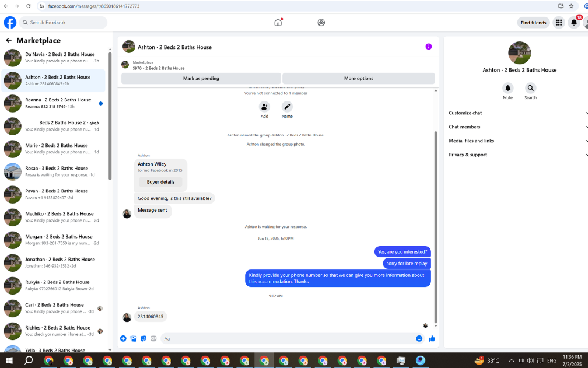Click the attach photo icon
The width and height of the screenshot is (588, 368).
(x=134, y=338)
